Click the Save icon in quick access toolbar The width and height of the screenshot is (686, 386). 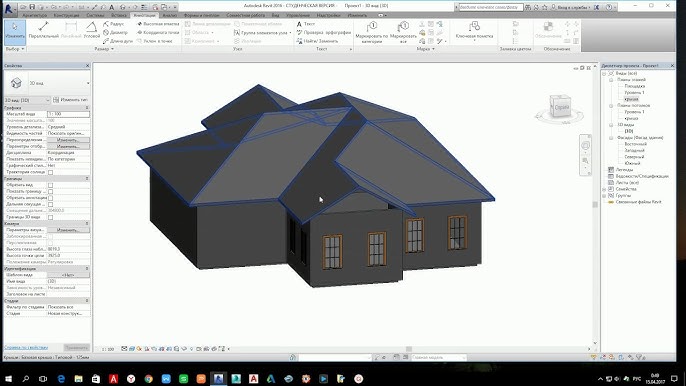32,7
